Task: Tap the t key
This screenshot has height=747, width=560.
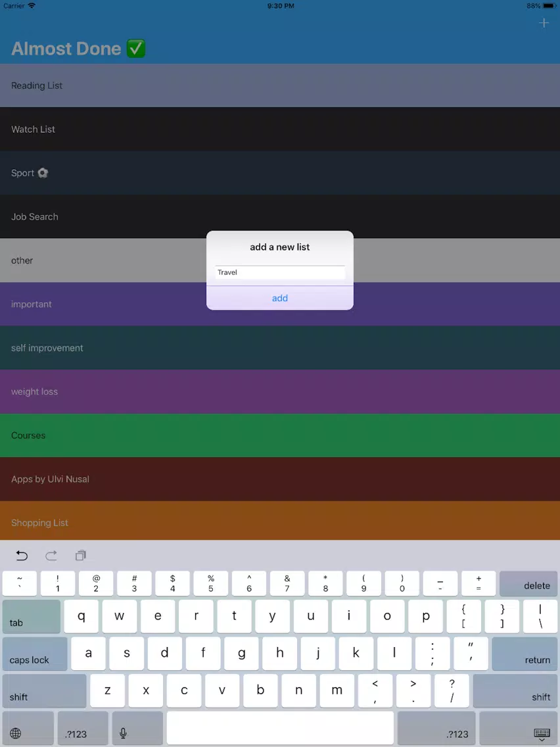Action: click(x=234, y=616)
